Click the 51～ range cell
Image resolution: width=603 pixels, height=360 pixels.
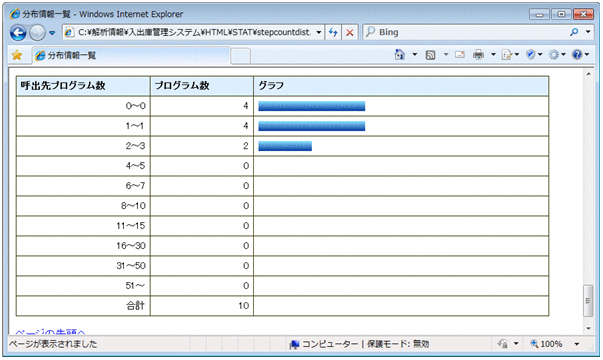(83, 286)
